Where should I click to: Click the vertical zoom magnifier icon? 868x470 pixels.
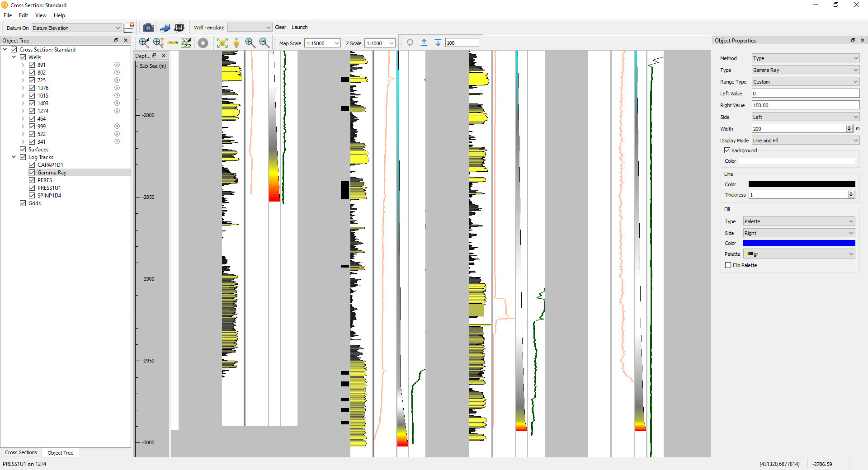coord(158,43)
